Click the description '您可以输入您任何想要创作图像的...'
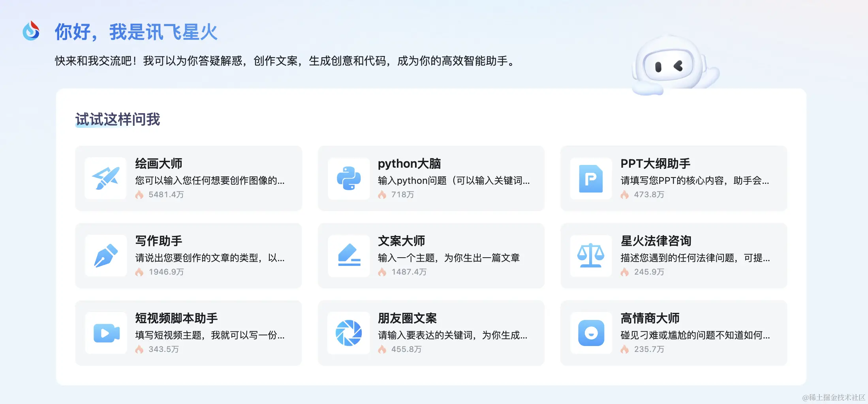This screenshot has width=868, height=404. pyautogui.click(x=210, y=181)
